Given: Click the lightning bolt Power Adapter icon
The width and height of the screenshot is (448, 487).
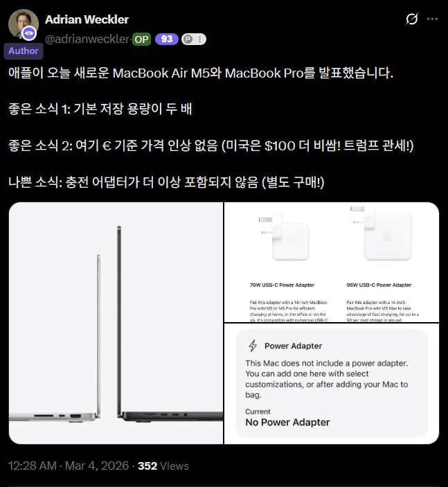Looking at the screenshot, I should (x=253, y=346).
